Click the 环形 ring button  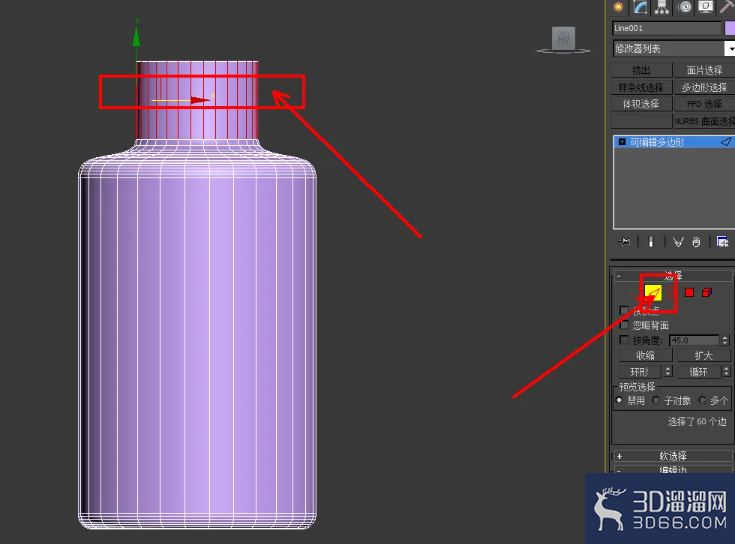click(x=640, y=372)
